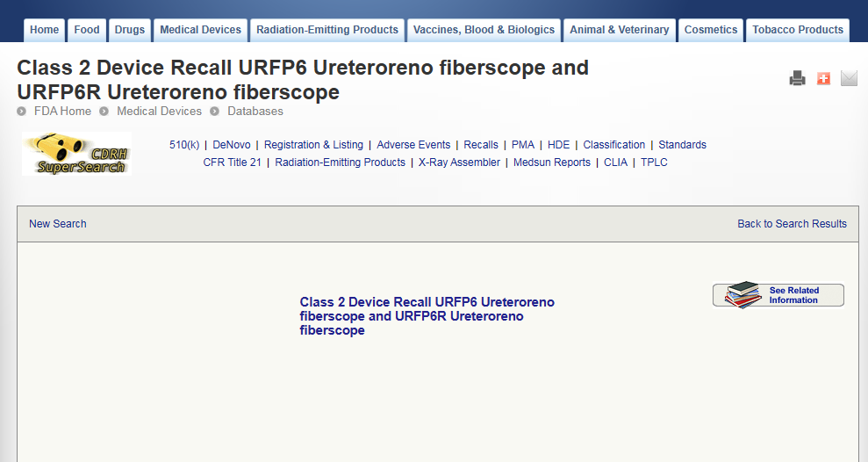Click the blue recall title in the content panel
Viewport: 868px width, 462px height.
(427, 316)
